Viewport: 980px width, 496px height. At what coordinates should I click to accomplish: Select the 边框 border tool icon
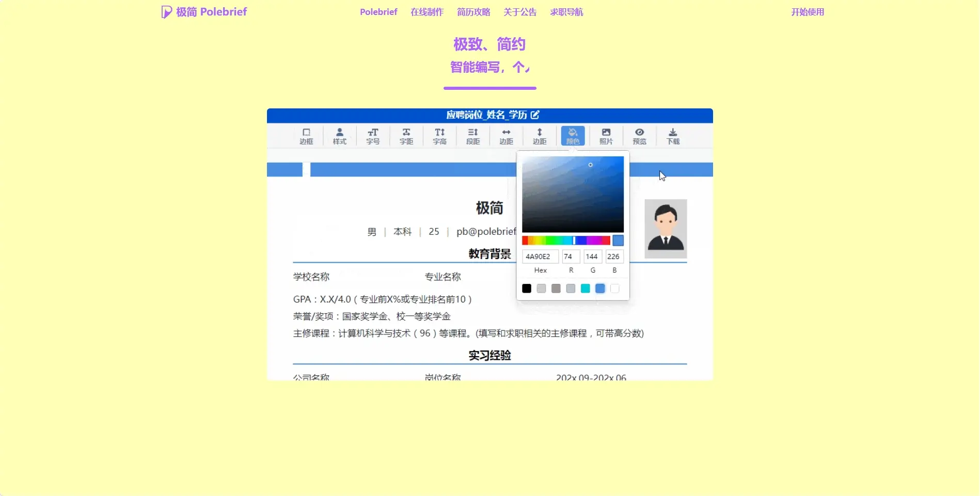click(307, 136)
